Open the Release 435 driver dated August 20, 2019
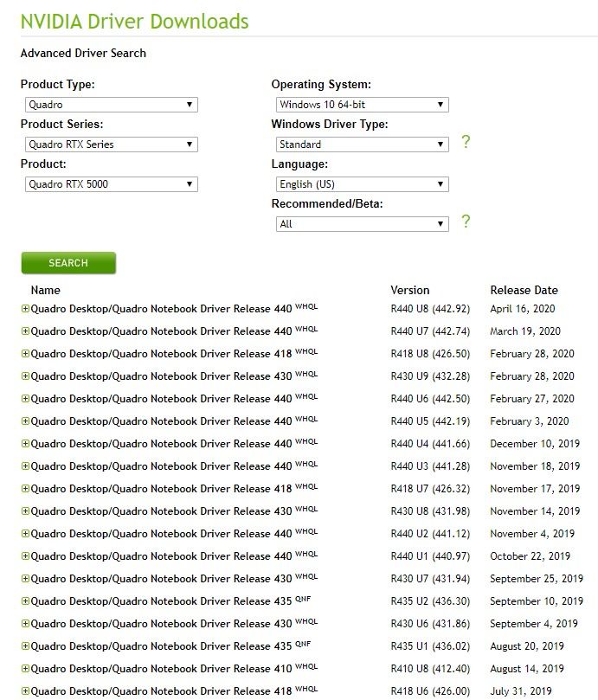 tap(161, 646)
